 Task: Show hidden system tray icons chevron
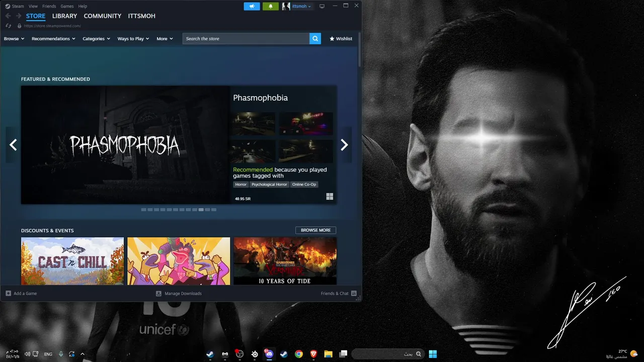coord(83,354)
